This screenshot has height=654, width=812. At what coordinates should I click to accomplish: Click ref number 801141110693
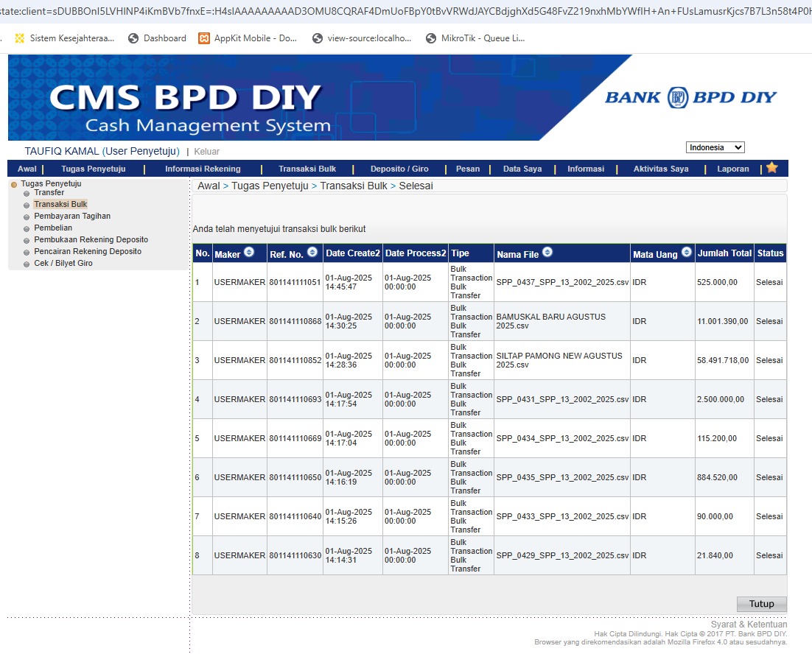click(x=295, y=399)
